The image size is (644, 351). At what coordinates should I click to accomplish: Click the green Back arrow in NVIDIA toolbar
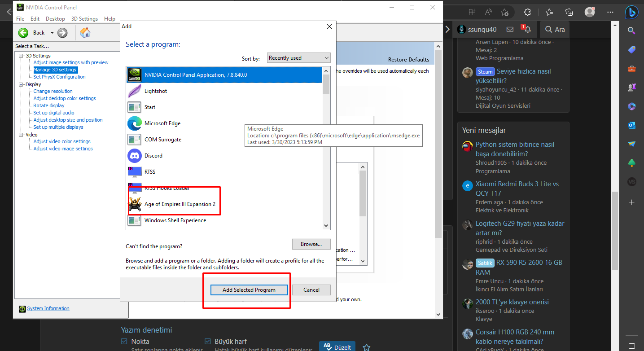[x=23, y=32]
